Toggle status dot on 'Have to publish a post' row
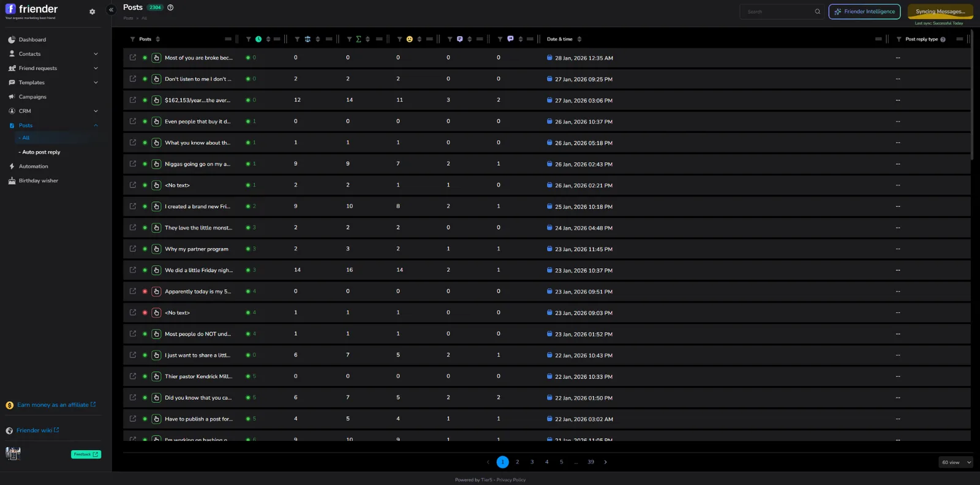Screen dimensions: 980x485 145,419
